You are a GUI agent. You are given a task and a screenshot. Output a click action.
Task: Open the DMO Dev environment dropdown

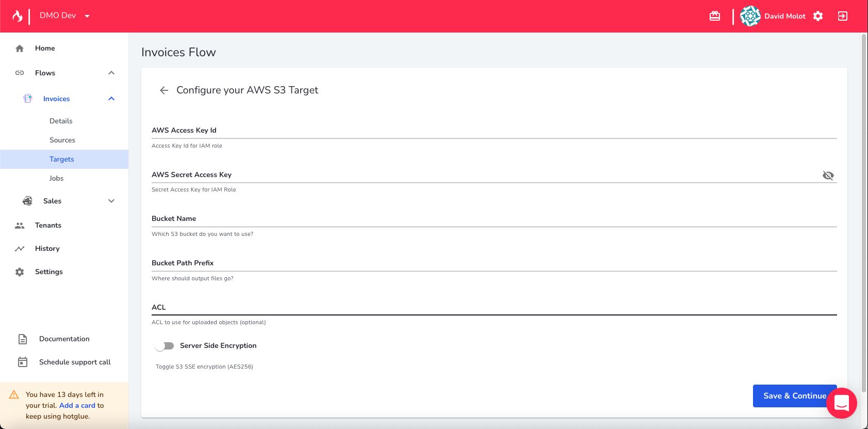pyautogui.click(x=65, y=15)
